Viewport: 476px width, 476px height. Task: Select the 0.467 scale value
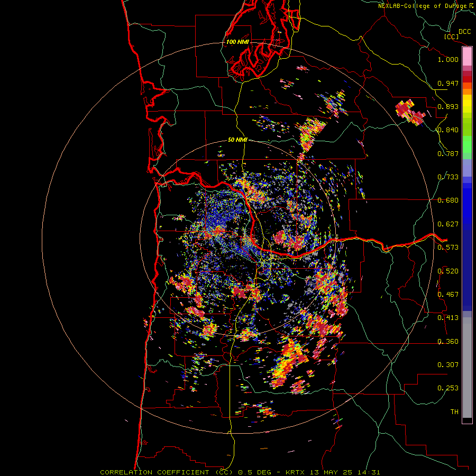(448, 295)
